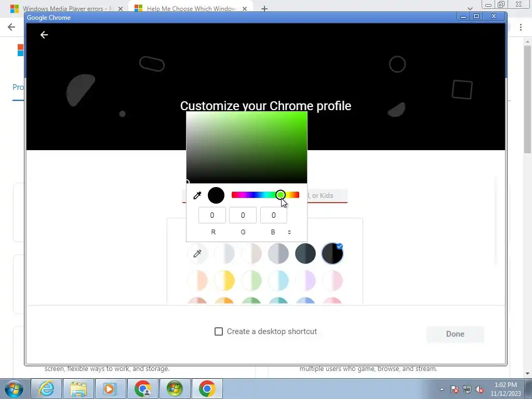Switch to Windows Media Player errors tab
Screen dimensions: 532x399
tap(66, 9)
